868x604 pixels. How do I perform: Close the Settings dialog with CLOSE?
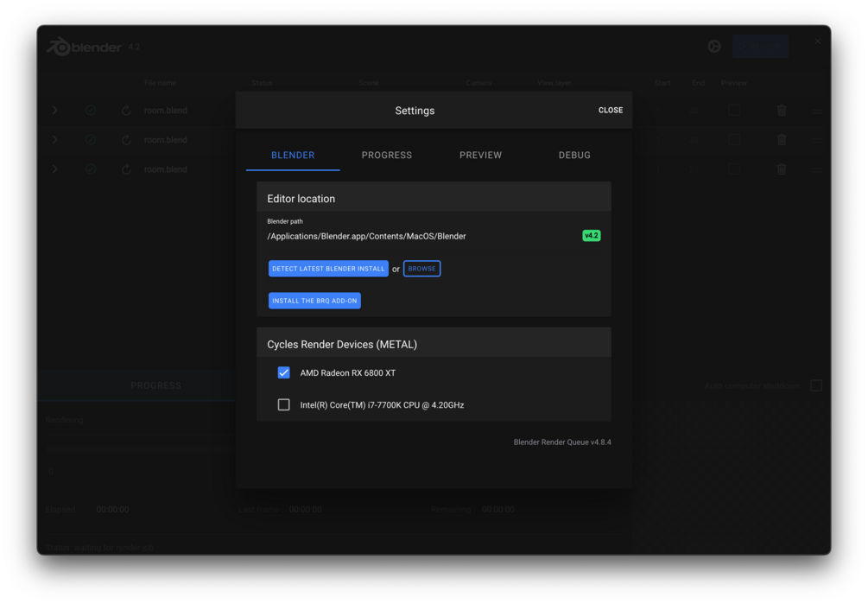(610, 110)
